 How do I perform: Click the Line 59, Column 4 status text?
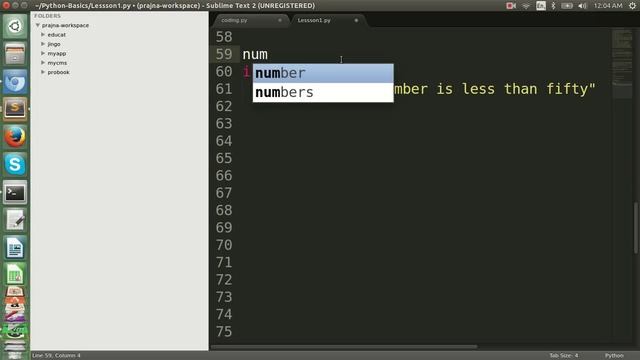click(x=56, y=356)
